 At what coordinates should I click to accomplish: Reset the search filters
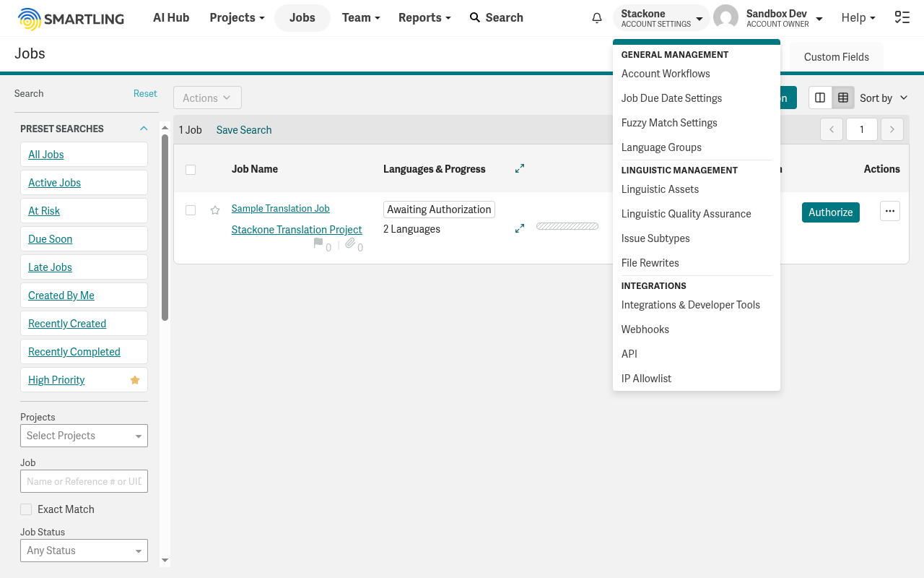(145, 94)
